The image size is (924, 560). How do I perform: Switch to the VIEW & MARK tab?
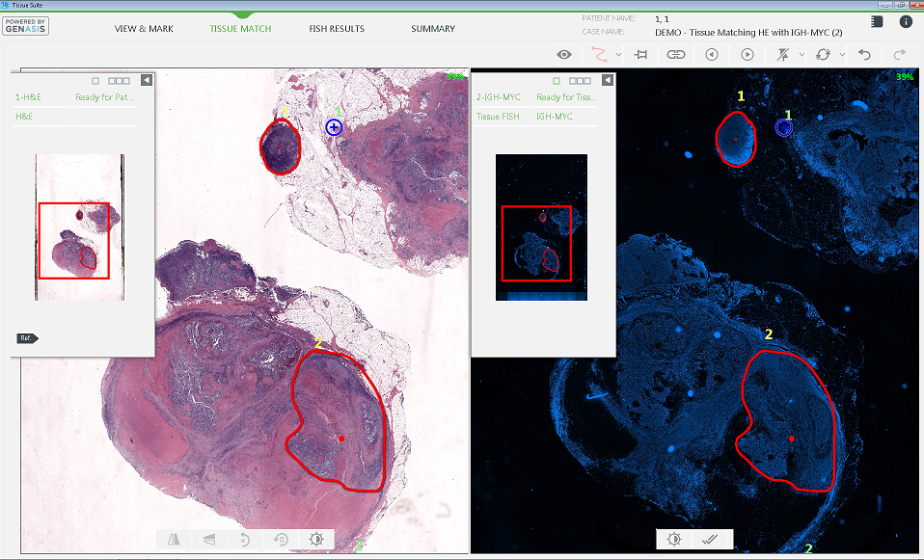coord(144,28)
